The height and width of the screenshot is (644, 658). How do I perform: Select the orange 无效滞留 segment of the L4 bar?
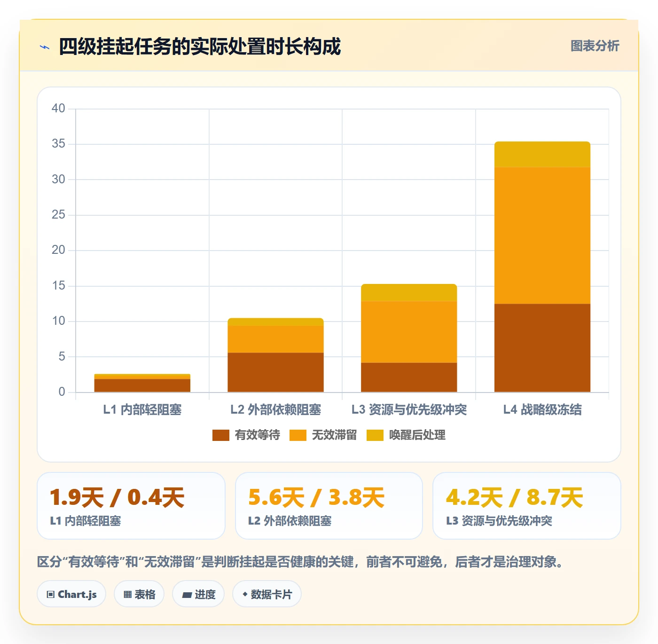542,236
